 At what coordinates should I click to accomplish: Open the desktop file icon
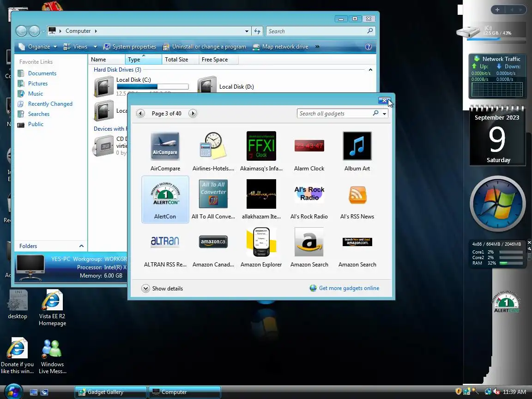(18, 304)
